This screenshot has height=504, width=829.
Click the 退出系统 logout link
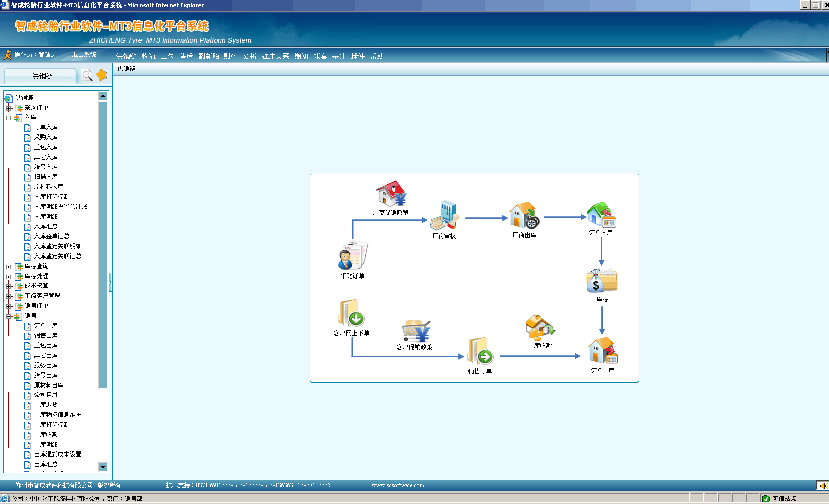pos(84,55)
